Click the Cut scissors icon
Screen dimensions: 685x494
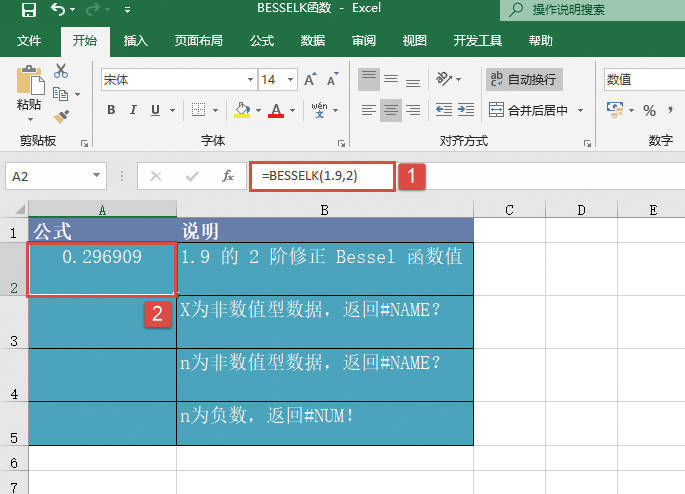(61, 71)
